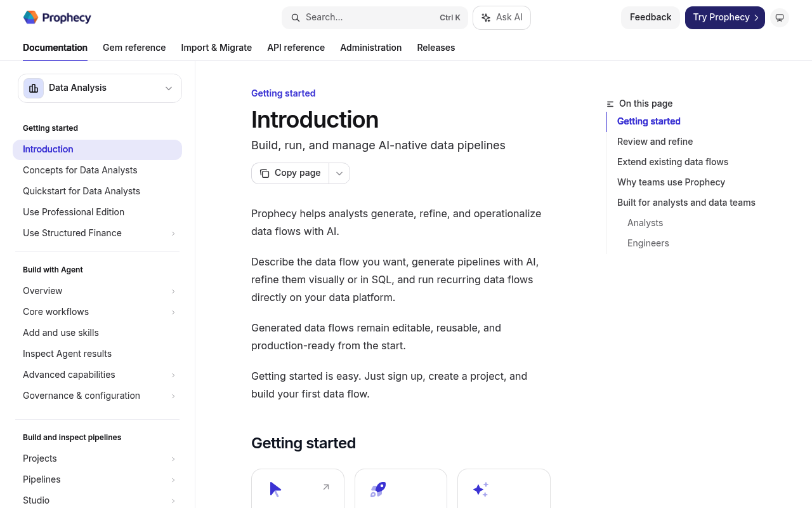Click the Copy page button
This screenshot has height=508, width=812.
(291, 173)
